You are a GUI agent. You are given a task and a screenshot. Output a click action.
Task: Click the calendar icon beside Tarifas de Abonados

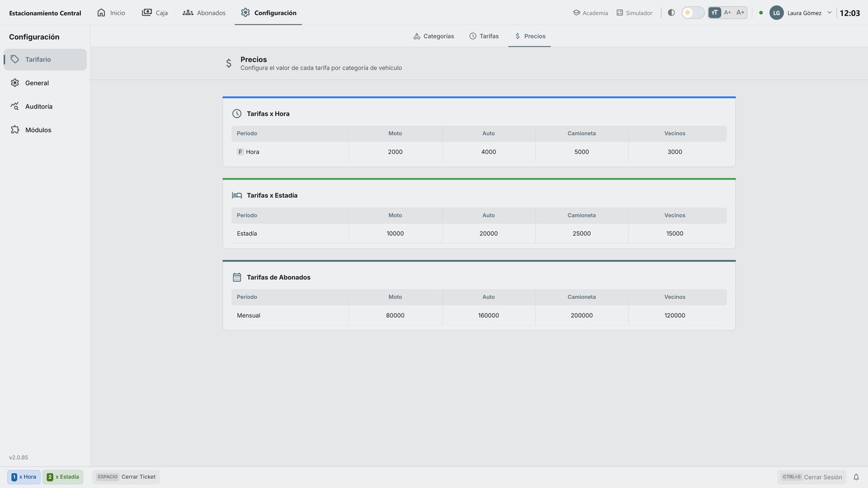(237, 277)
